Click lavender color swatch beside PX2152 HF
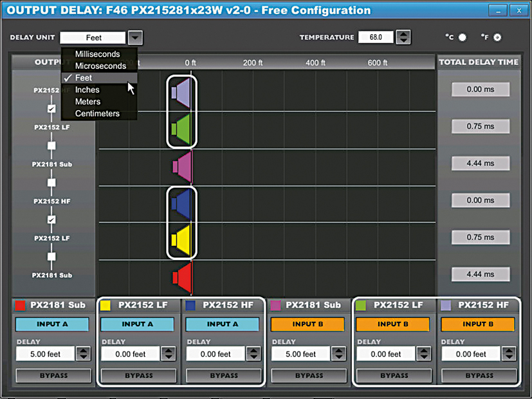Viewport: 532px width, 399px height. coord(446,305)
